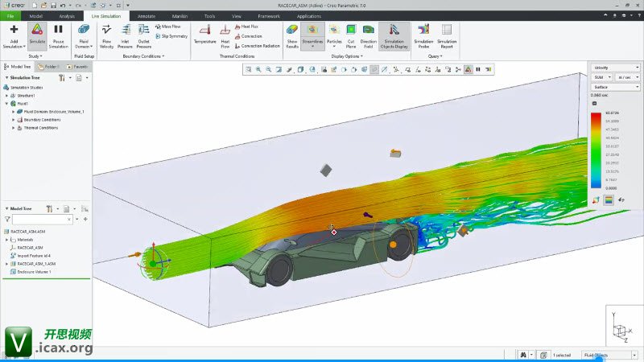Open the Velocity result quantity dropdown
This screenshot has width=644, height=362.
[610, 68]
